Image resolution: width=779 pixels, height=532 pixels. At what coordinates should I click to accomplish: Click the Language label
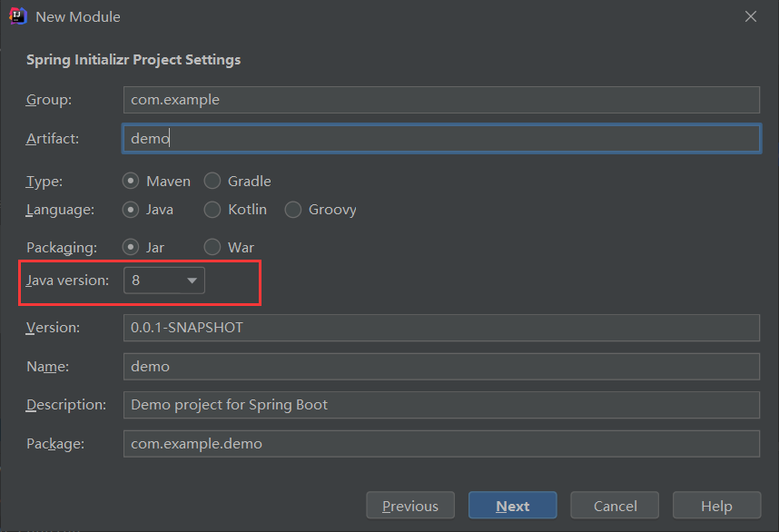click(60, 210)
